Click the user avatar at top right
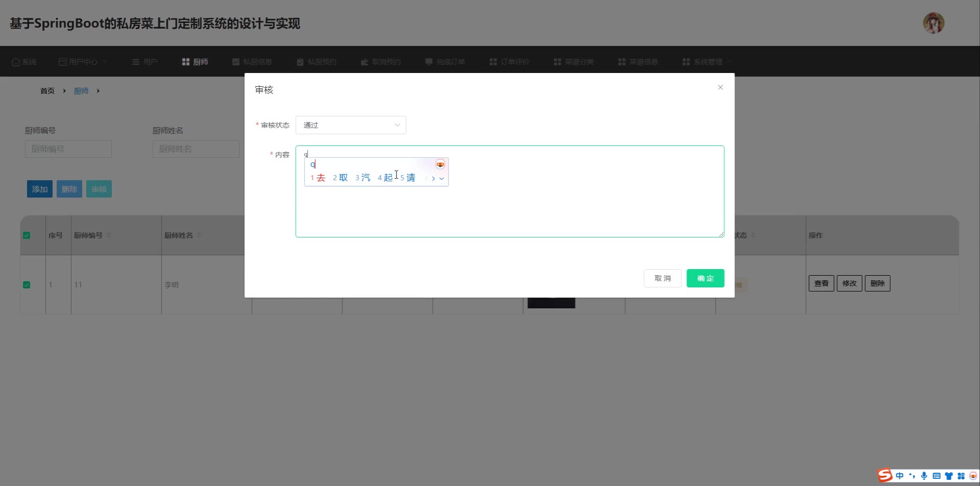Image resolution: width=980 pixels, height=486 pixels. [x=934, y=23]
